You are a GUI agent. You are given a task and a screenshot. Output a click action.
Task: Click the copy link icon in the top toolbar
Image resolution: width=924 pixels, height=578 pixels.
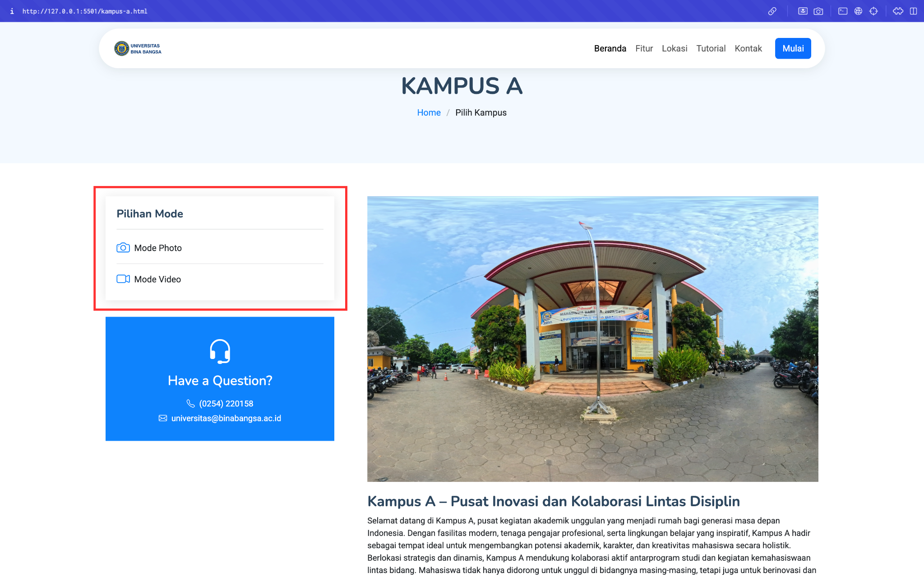click(x=773, y=11)
